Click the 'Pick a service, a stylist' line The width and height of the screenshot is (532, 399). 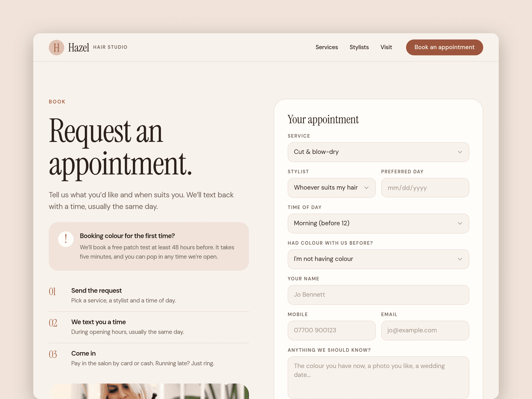pyautogui.click(x=124, y=301)
